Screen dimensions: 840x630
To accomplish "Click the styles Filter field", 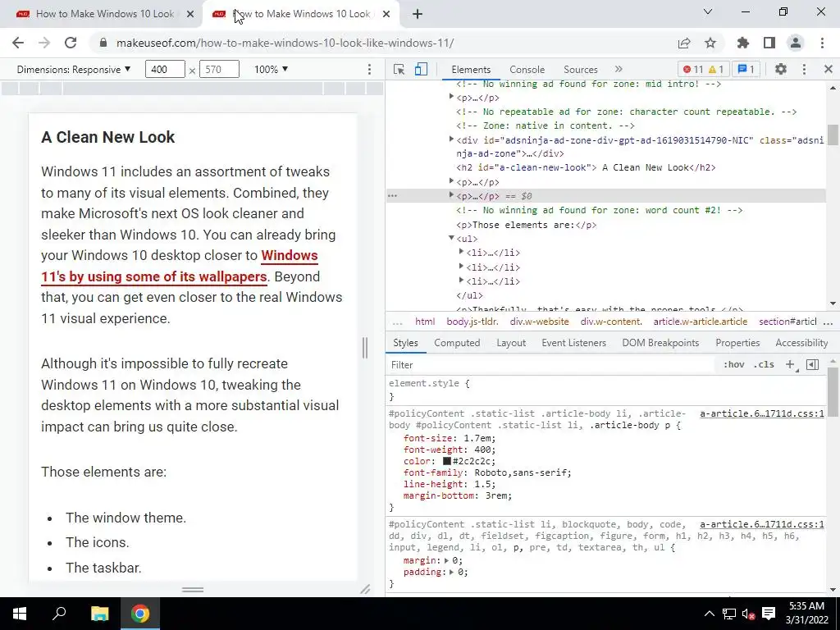I will pyautogui.click(x=552, y=364).
